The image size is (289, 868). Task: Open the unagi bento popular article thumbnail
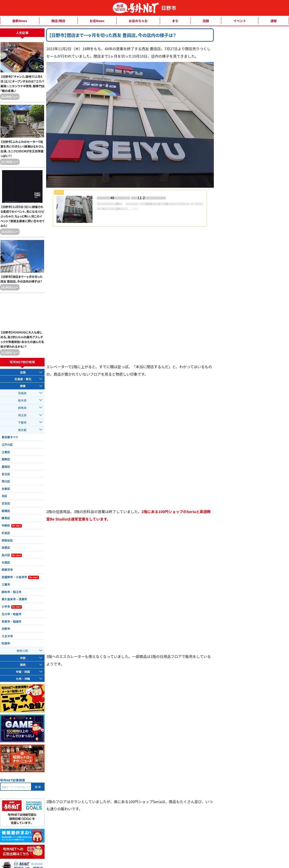22,57
